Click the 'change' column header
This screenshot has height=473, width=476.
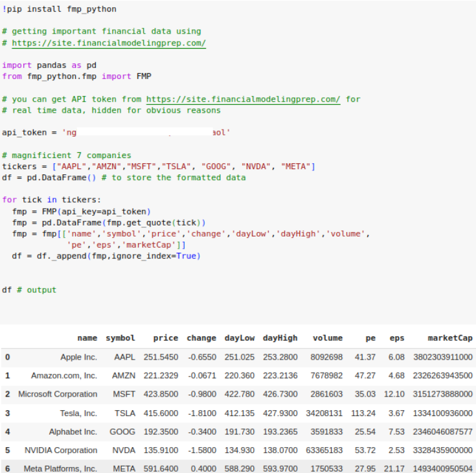(201, 338)
